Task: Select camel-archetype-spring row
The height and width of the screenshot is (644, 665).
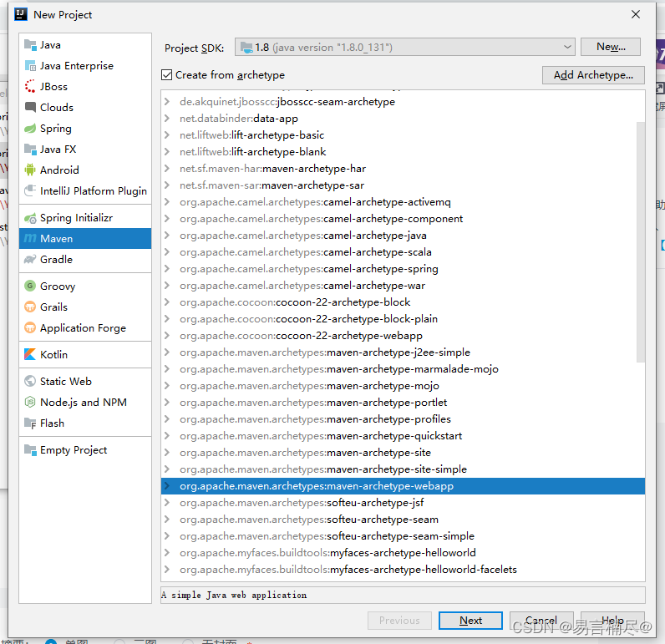Action: (403, 269)
